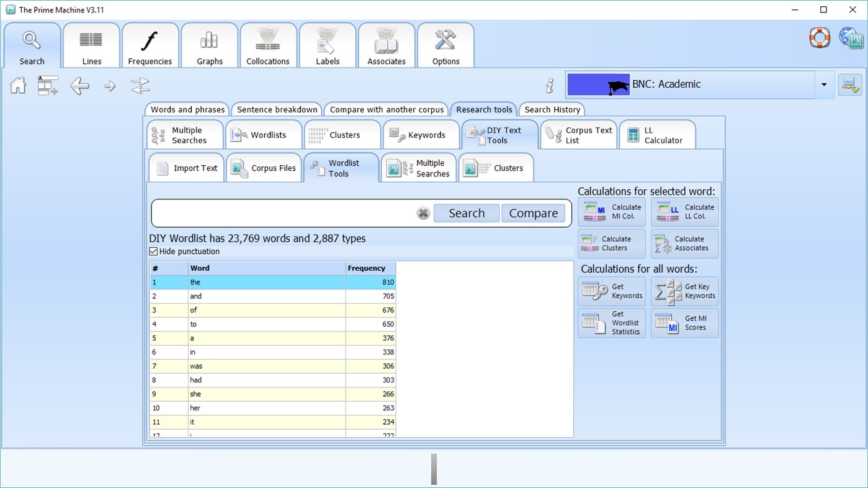This screenshot has width=868, height=488.
Task: Open the Search main tab
Action: (32, 45)
